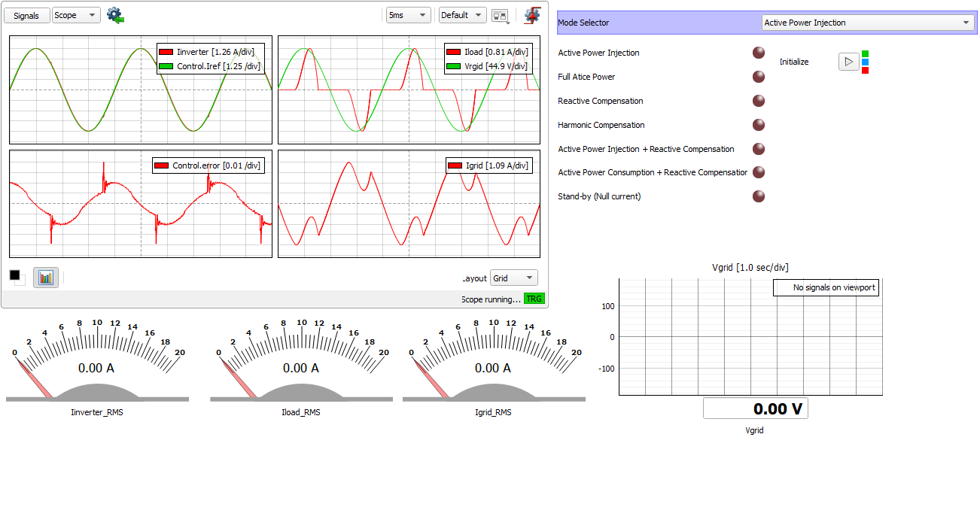Screen dimensions: 980x510
Task: Click the Vgrid 0.00 V value field
Action: click(x=755, y=408)
